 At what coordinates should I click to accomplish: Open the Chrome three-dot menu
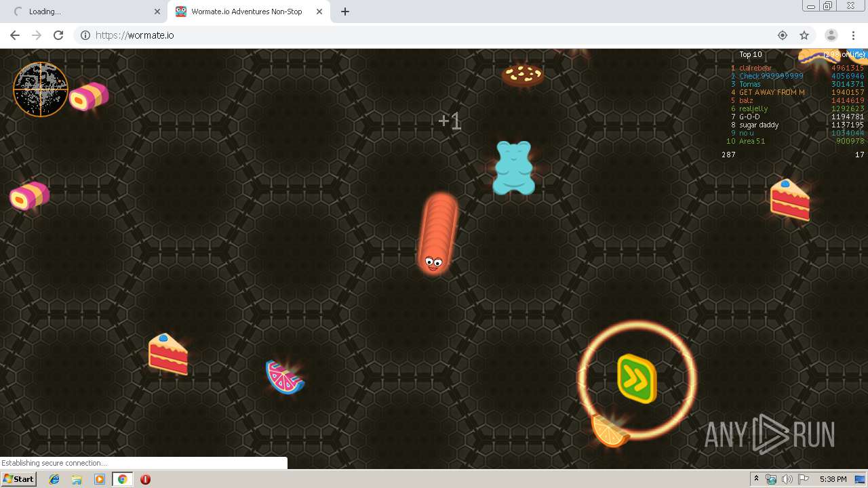pyautogui.click(x=853, y=35)
